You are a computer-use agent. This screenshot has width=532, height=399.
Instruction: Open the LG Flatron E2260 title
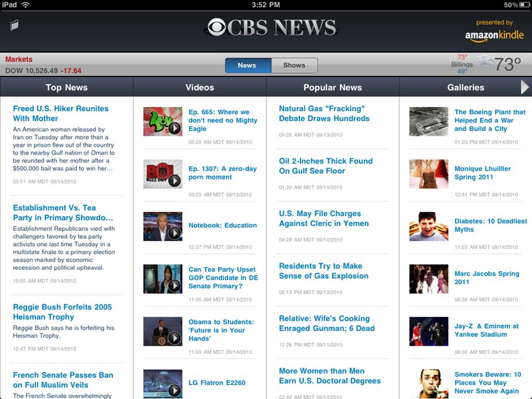tap(217, 383)
